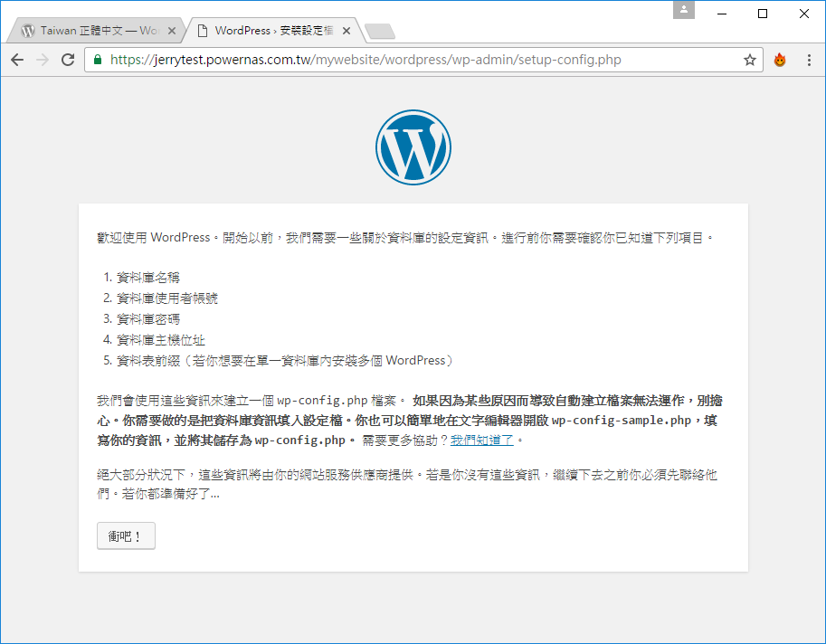Maximize the Chrome window

click(x=763, y=14)
